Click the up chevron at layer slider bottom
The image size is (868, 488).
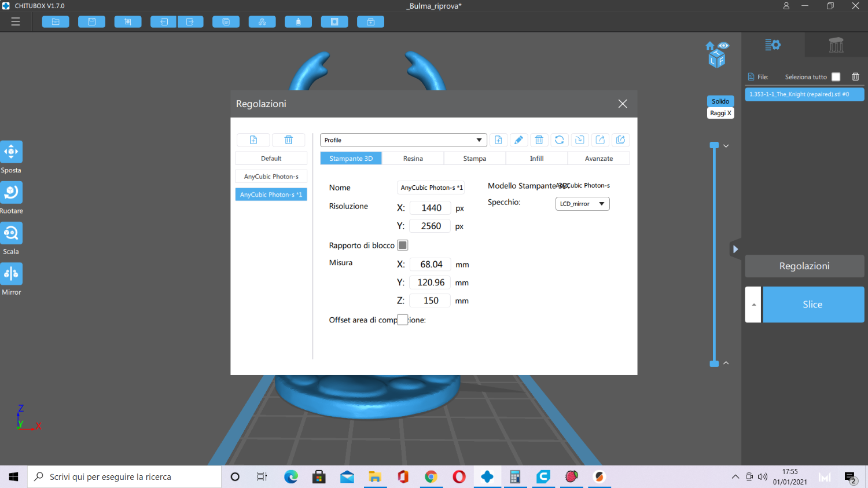pyautogui.click(x=726, y=363)
